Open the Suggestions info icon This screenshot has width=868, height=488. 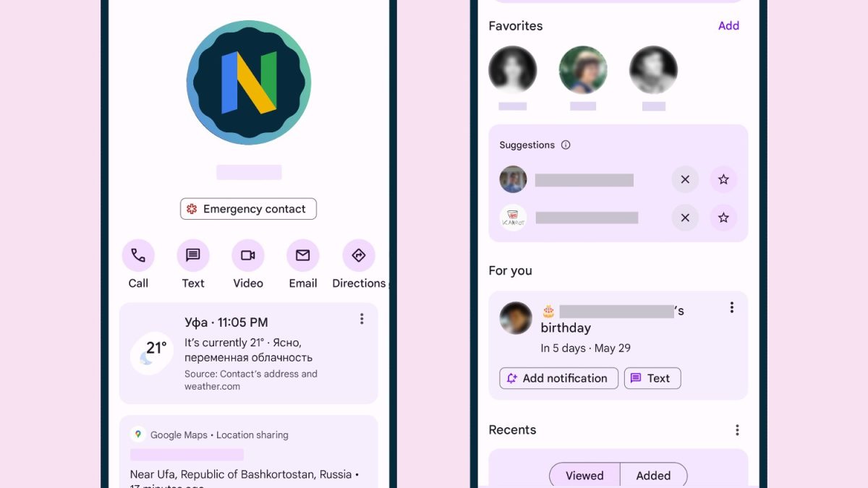(566, 145)
